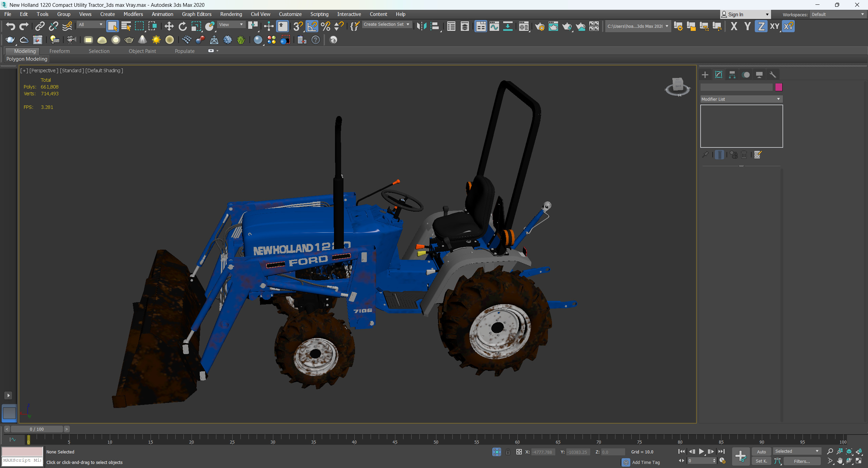This screenshot has height=468, width=868.
Task: Expand Create Selection Set dropdown
Action: point(387,24)
